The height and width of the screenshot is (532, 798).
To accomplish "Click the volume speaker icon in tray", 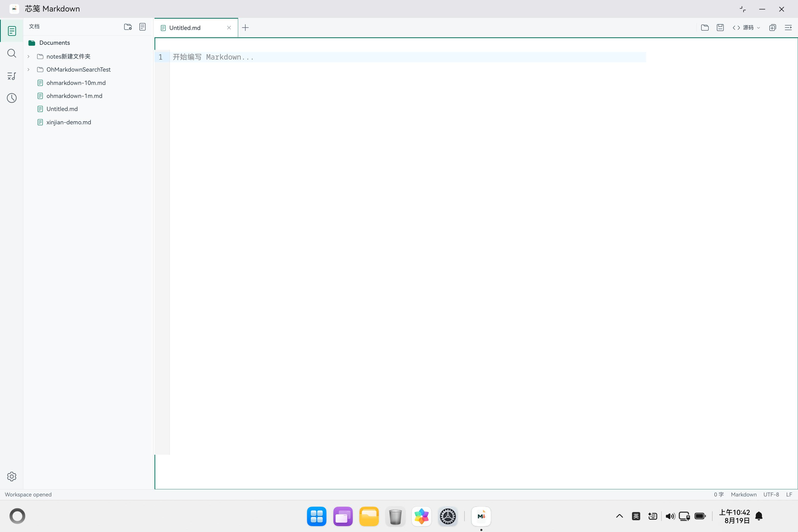I will [x=670, y=516].
